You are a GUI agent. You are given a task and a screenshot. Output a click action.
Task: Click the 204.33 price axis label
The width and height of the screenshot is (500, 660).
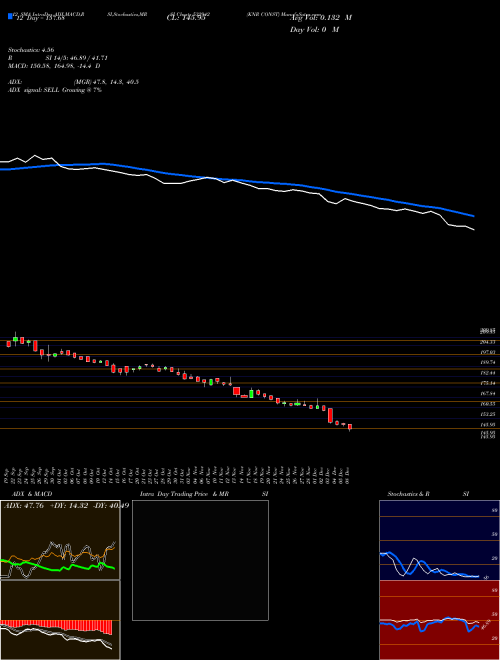point(487,342)
